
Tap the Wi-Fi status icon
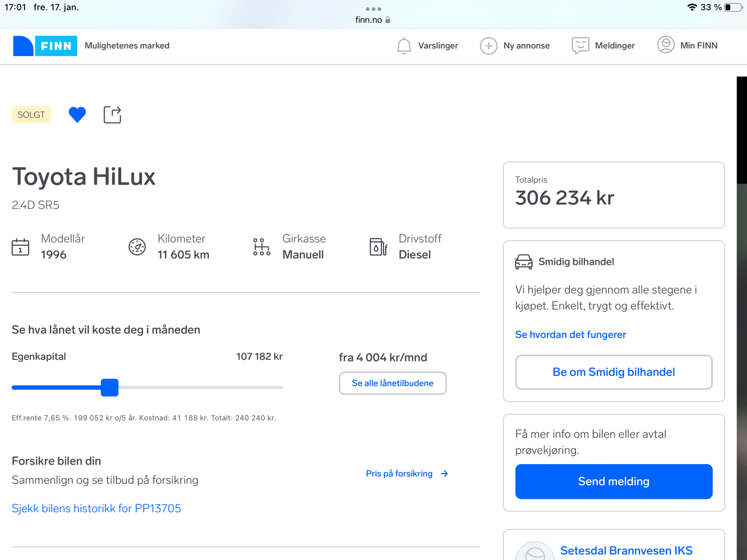coord(692,7)
